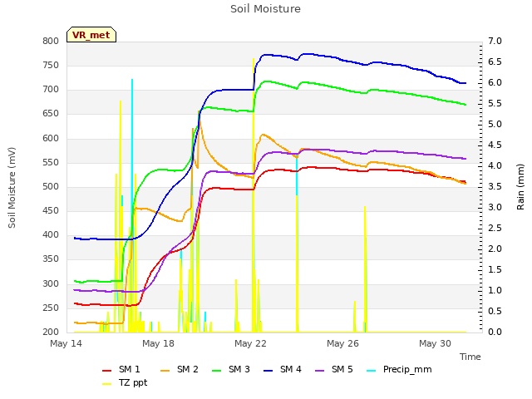This screenshot has height=399, width=532.
Task: Select the TZ ppt legend label
Action: 133,382
